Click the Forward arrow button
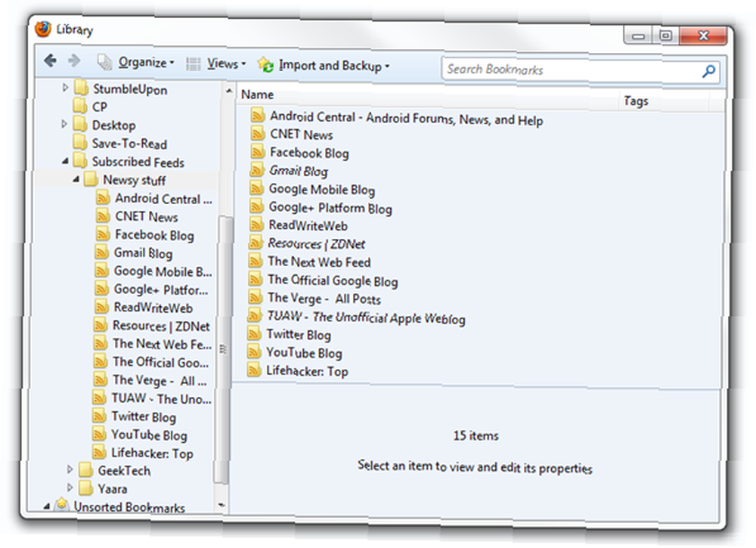 click(74, 60)
